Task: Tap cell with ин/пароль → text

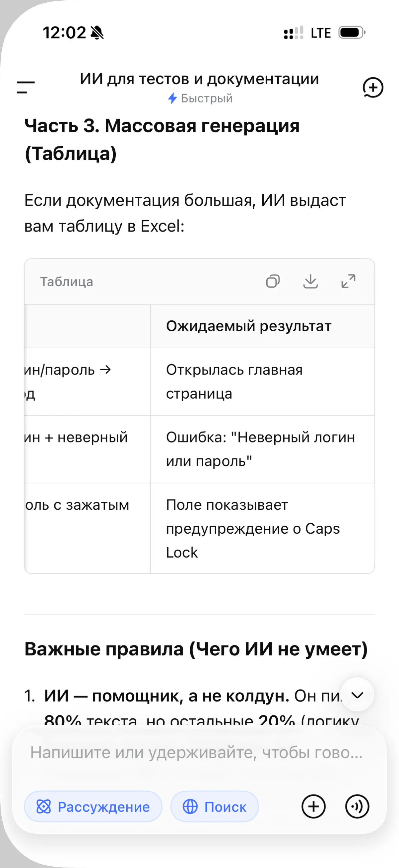Action: 87,382
